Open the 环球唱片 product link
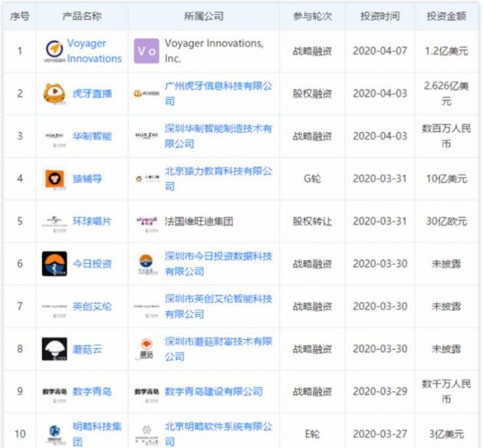483x448 pixels. pos(92,221)
